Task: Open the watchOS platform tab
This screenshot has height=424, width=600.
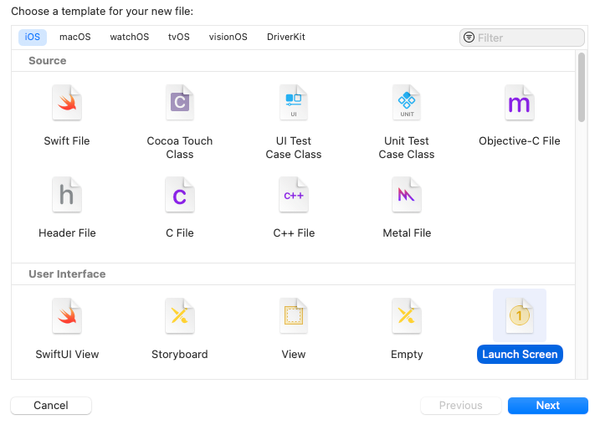Action: [129, 37]
